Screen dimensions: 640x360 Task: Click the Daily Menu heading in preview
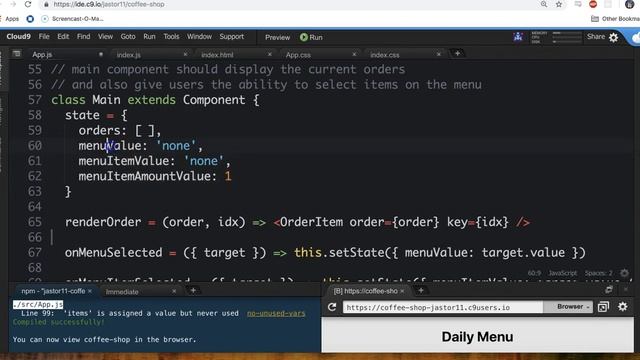(477, 337)
